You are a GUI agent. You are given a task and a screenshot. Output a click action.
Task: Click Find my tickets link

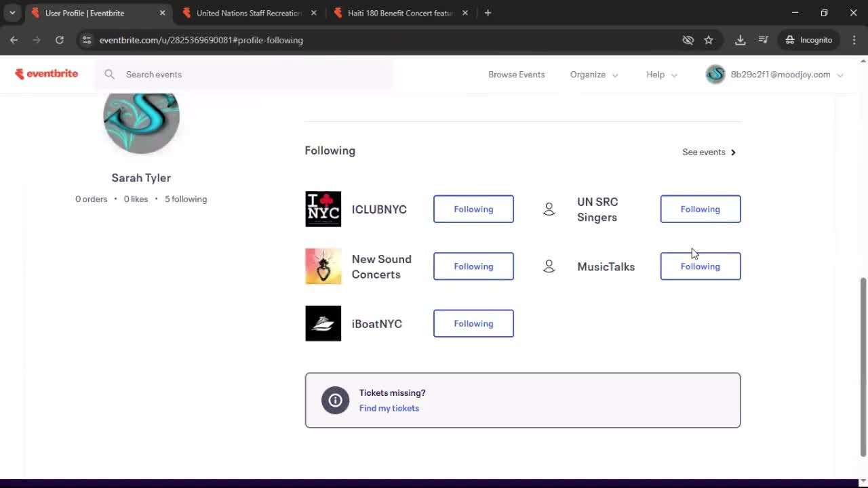(x=389, y=408)
